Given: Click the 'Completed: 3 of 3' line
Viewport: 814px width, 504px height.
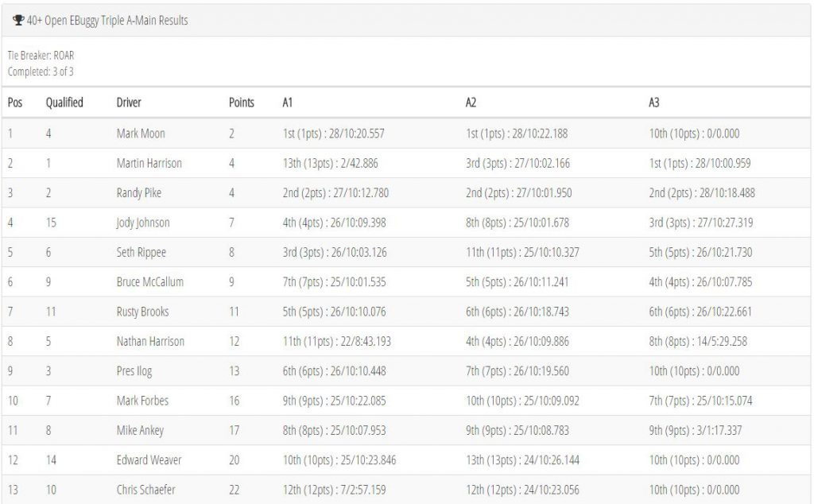Looking at the screenshot, I should (41, 72).
